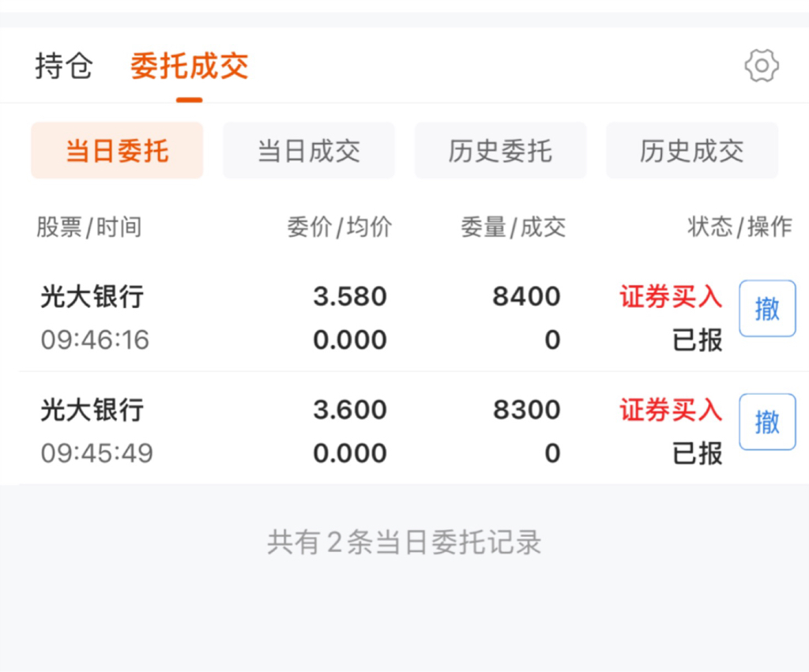The image size is (809, 672).
Task: Switch to the 持仓 tab
Action: pyautogui.click(x=64, y=66)
